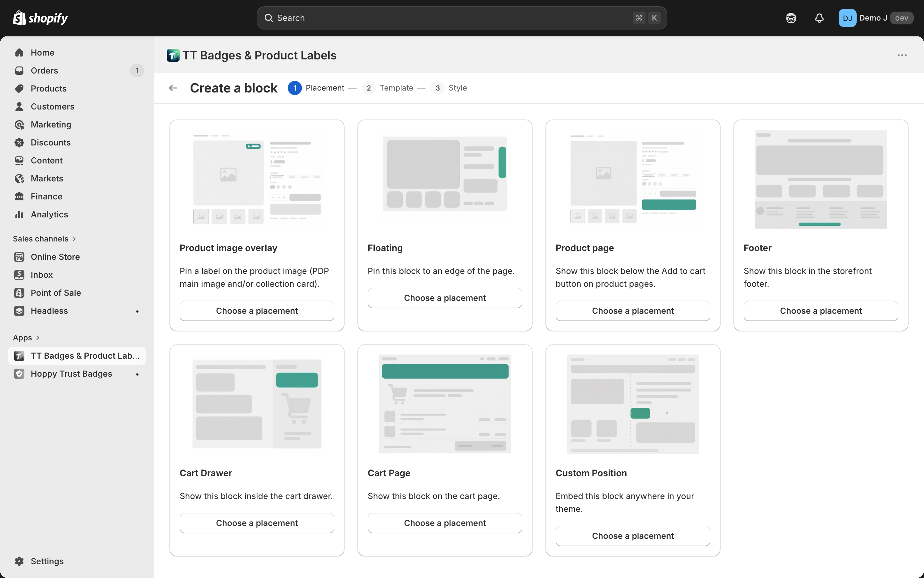This screenshot has width=924, height=578.
Task: Choose a placement for Custom Position
Action: [633, 536]
